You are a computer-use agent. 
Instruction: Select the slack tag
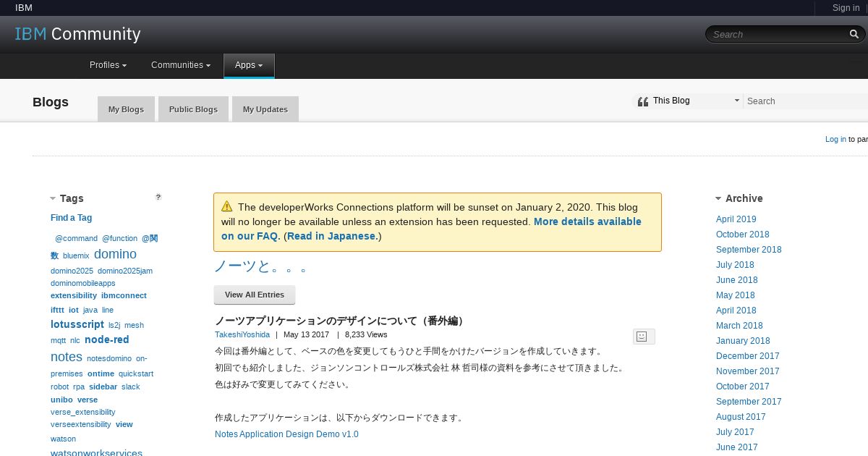(131, 387)
